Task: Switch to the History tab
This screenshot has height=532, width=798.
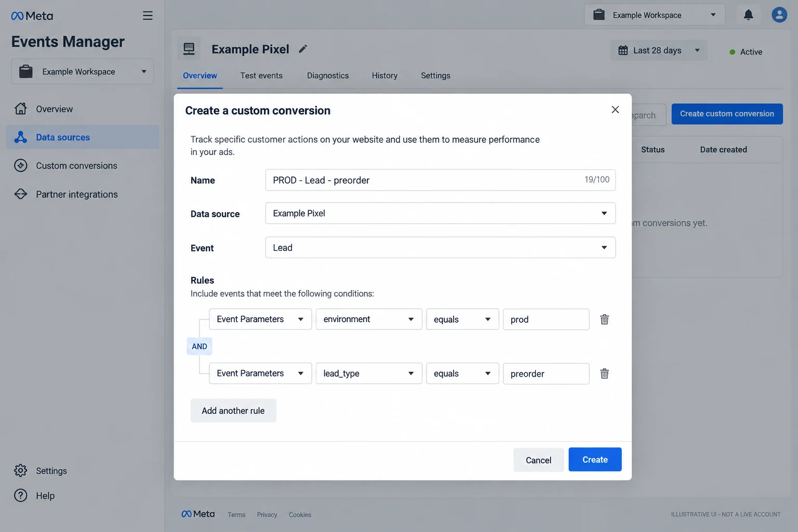Action: [x=384, y=76]
